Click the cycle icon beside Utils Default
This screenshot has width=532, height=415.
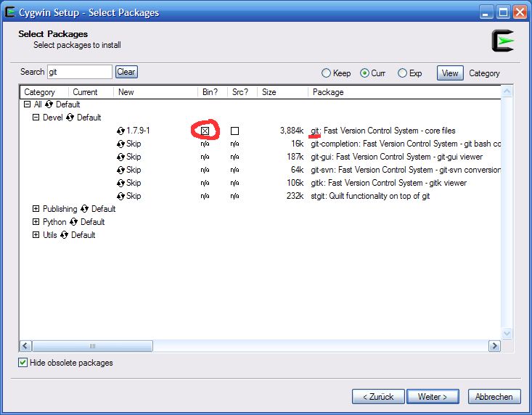pos(64,235)
